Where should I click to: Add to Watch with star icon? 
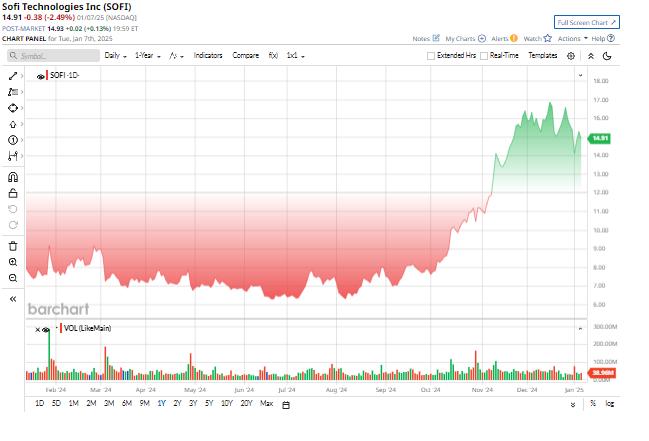548,38
